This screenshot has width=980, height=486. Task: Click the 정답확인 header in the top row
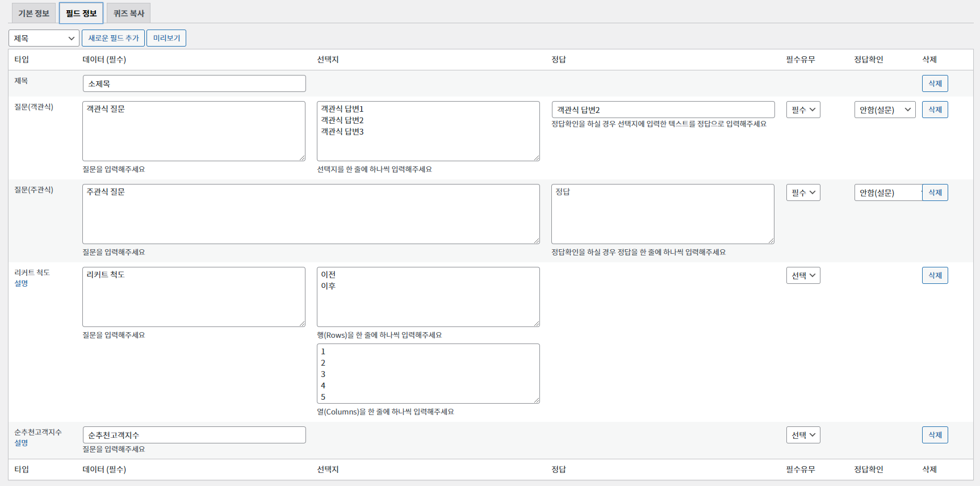point(869,60)
